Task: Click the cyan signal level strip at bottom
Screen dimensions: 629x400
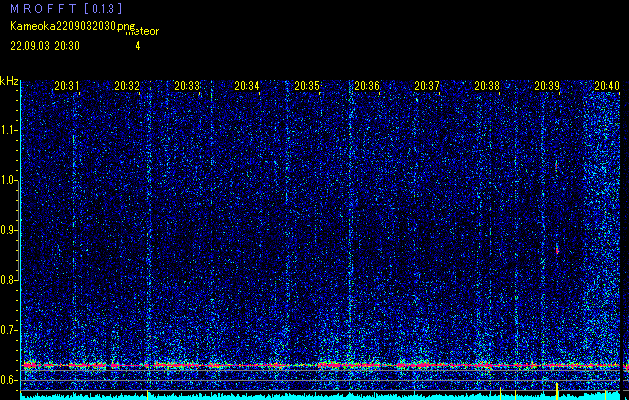Action: click(x=321, y=397)
